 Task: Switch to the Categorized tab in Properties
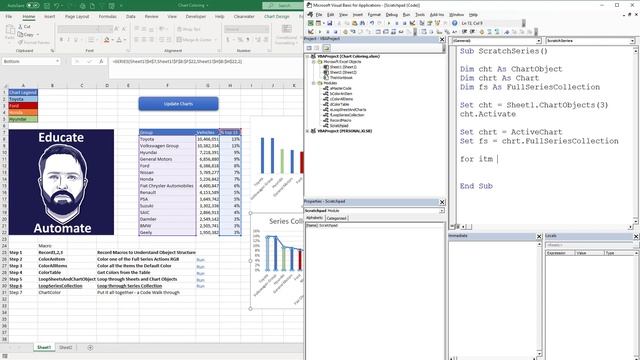pos(336,218)
